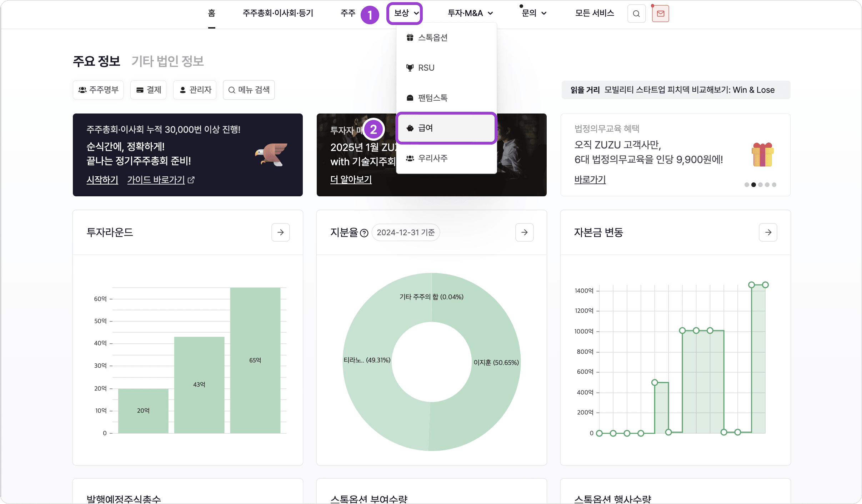Click the search magnifier icon in header
The image size is (862, 504).
click(x=636, y=14)
